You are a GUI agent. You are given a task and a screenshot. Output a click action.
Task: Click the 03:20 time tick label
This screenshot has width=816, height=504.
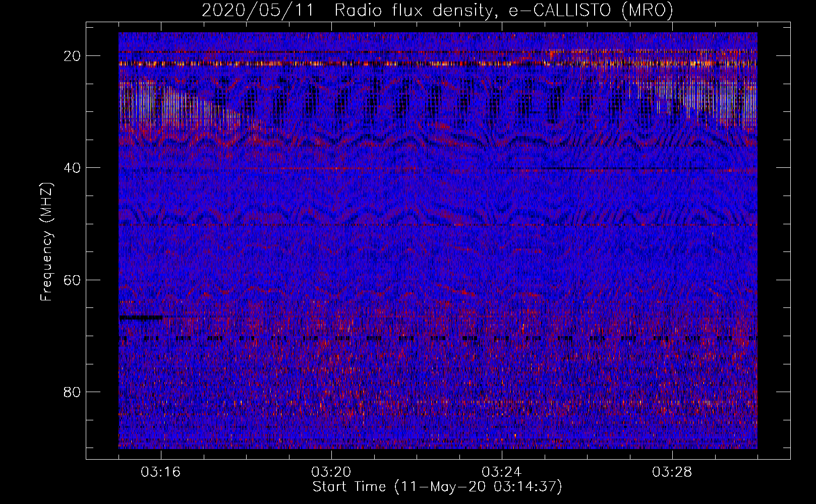point(331,472)
